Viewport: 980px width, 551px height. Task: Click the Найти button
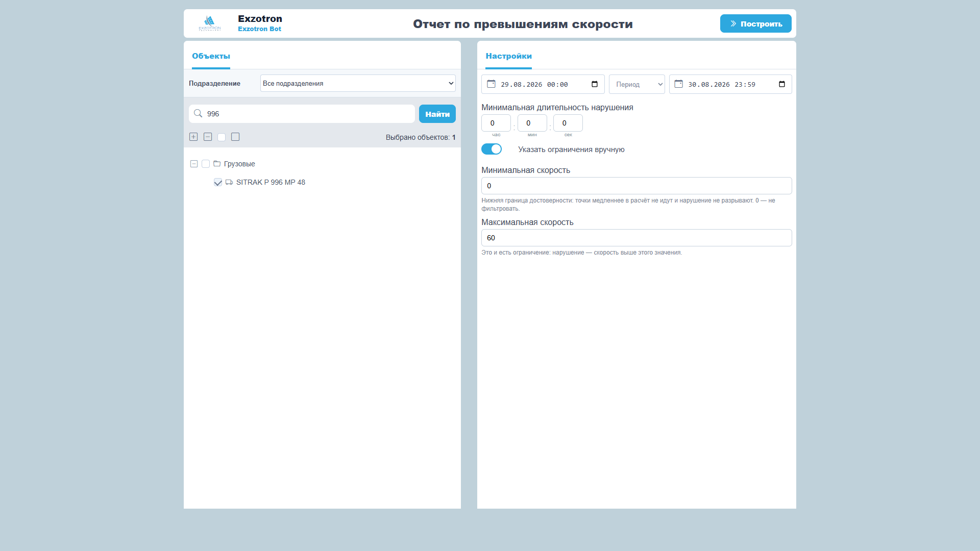point(437,114)
